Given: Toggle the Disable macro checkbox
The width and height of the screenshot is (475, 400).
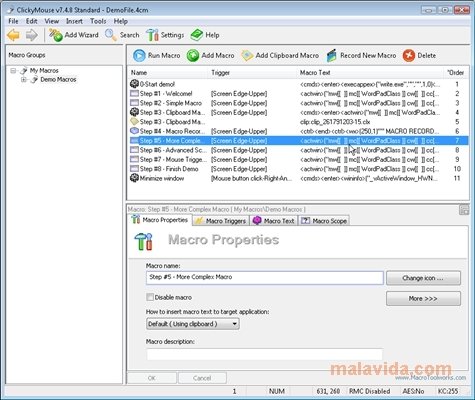Looking at the screenshot, I should (150, 297).
